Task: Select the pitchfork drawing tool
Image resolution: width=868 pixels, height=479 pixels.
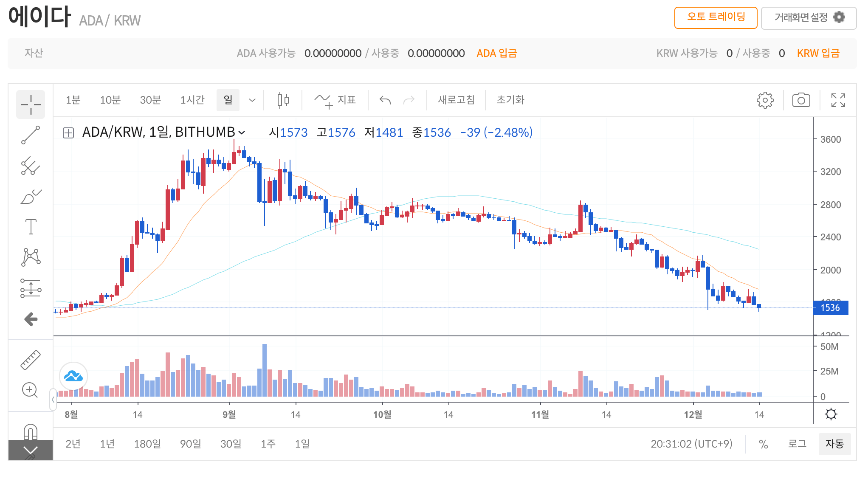Action: (x=31, y=166)
